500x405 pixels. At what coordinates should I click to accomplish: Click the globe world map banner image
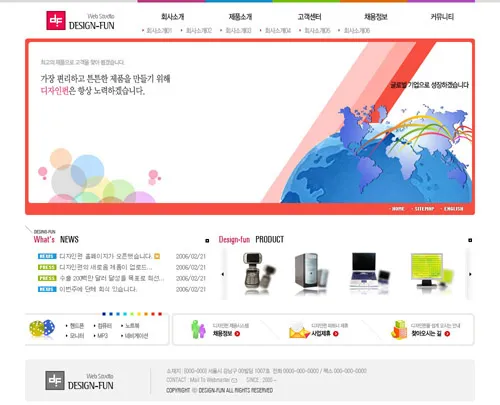(376, 153)
